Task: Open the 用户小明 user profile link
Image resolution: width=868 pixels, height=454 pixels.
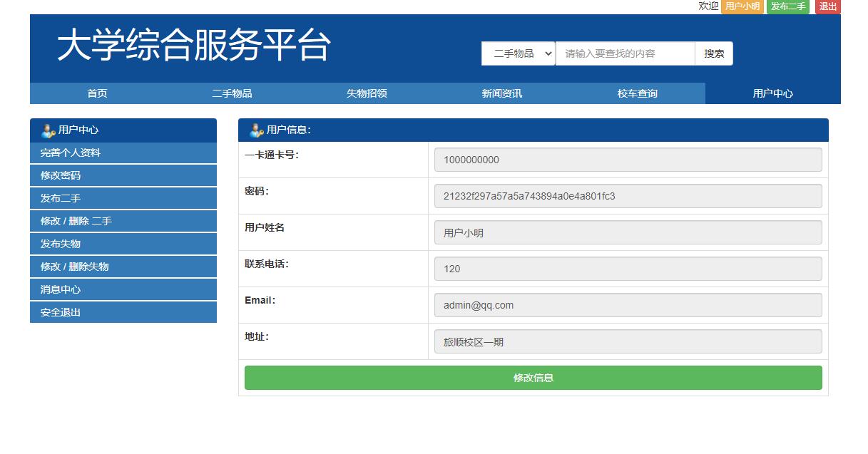Action: tap(743, 7)
